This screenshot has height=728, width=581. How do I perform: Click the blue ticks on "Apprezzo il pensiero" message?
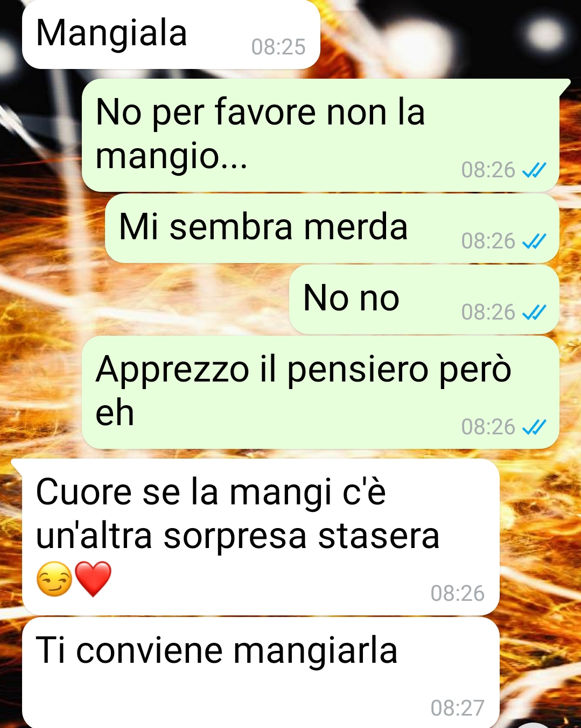(x=534, y=427)
